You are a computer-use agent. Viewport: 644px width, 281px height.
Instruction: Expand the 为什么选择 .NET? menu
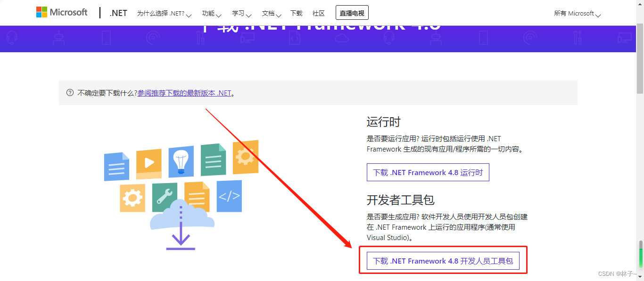click(164, 14)
